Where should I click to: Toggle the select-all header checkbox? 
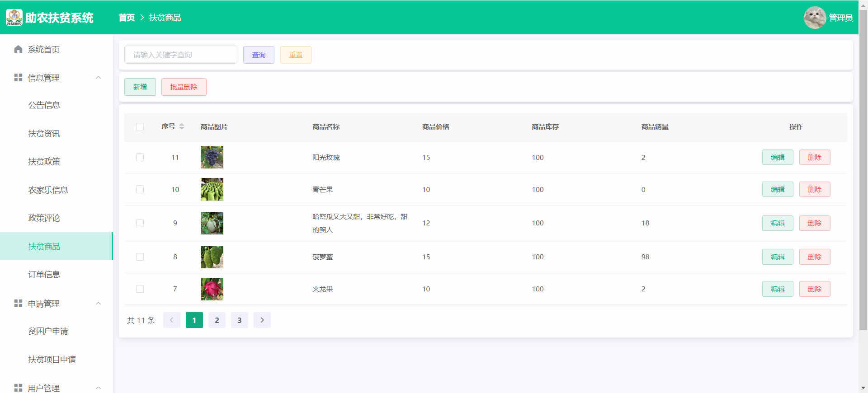(140, 127)
